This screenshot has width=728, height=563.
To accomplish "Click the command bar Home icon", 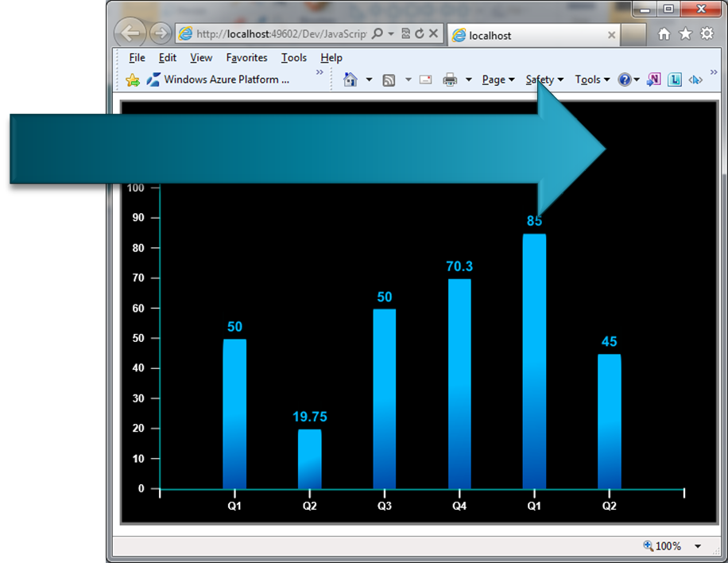I will coord(350,80).
